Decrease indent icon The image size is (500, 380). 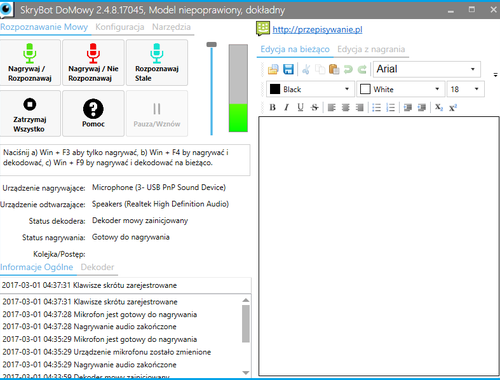(408, 107)
